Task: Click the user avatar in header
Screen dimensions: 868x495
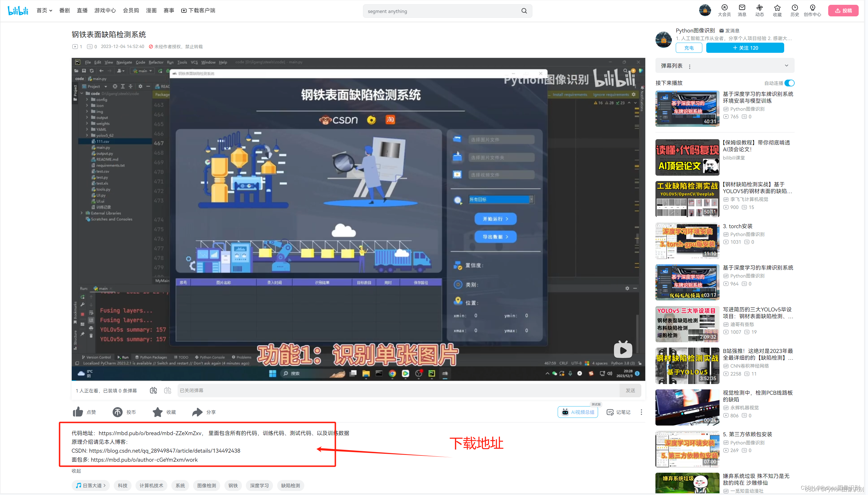Action: point(705,10)
